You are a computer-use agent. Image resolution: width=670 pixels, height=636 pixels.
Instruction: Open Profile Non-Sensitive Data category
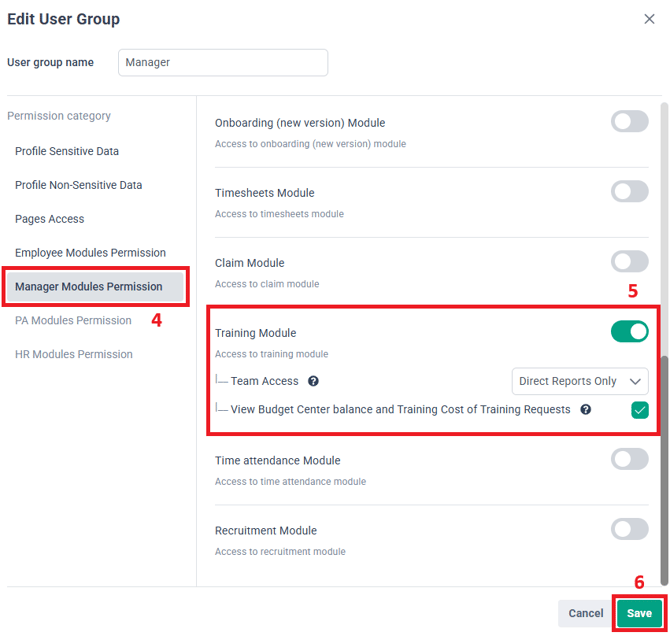point(78,185)
